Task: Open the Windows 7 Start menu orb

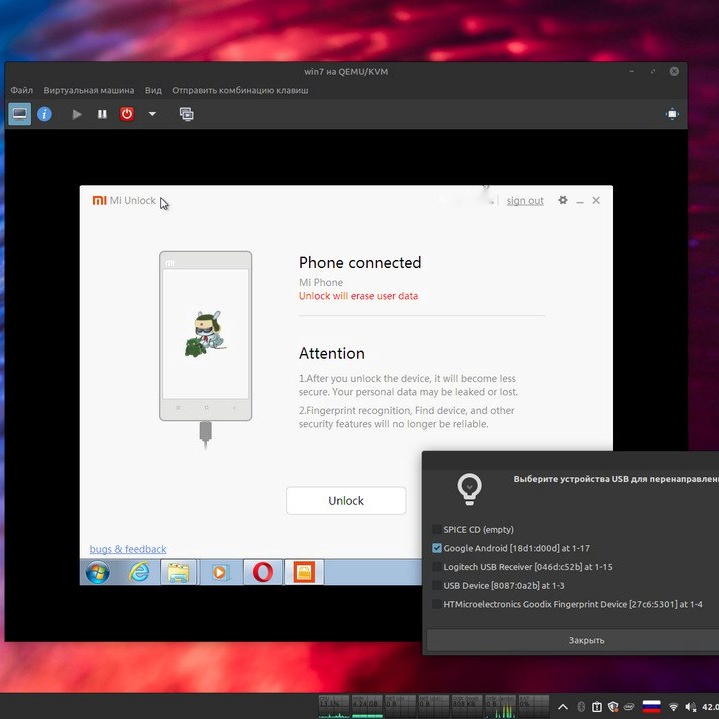Action: click(x=98, y=572)
